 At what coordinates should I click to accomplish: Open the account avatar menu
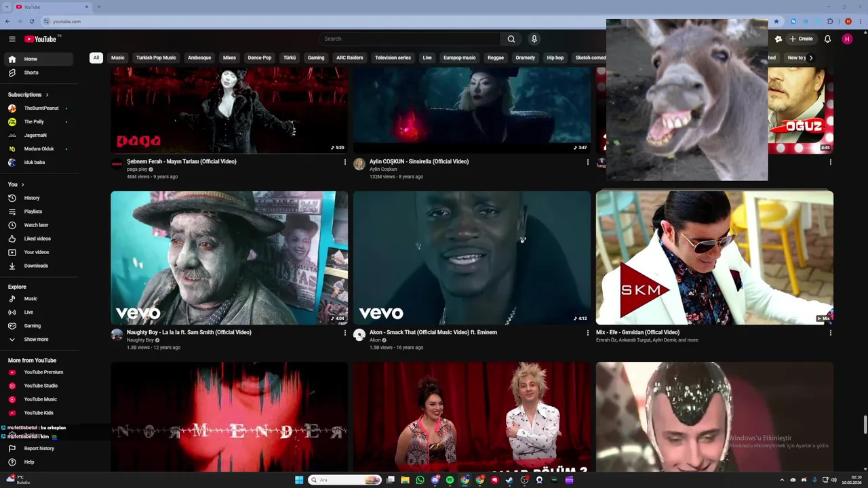coord(847,39)
